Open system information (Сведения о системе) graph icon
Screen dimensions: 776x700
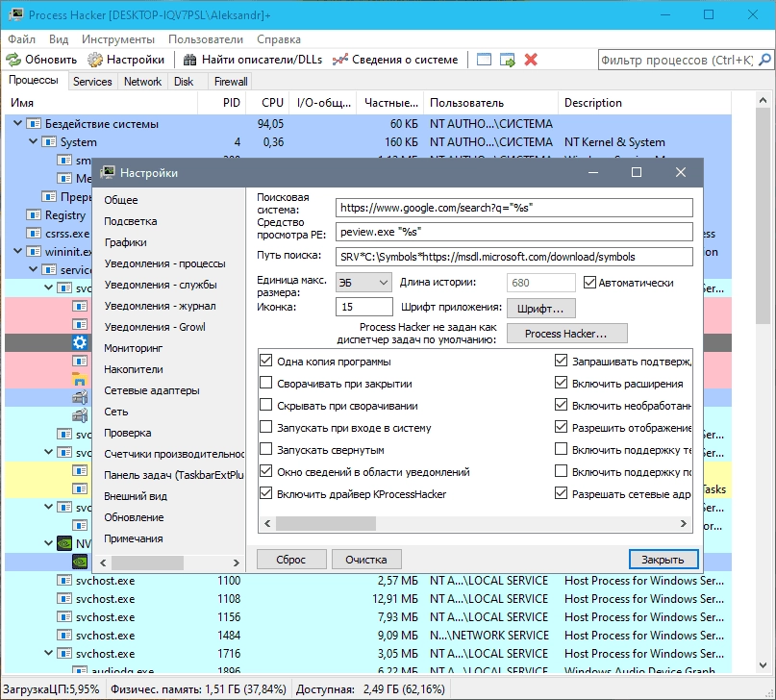click(340, 60)
